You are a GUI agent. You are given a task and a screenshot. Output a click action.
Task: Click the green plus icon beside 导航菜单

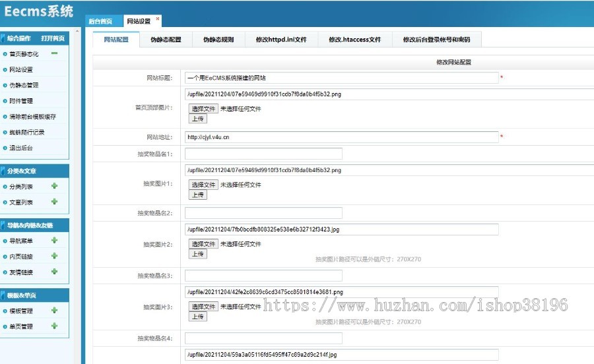55,240
